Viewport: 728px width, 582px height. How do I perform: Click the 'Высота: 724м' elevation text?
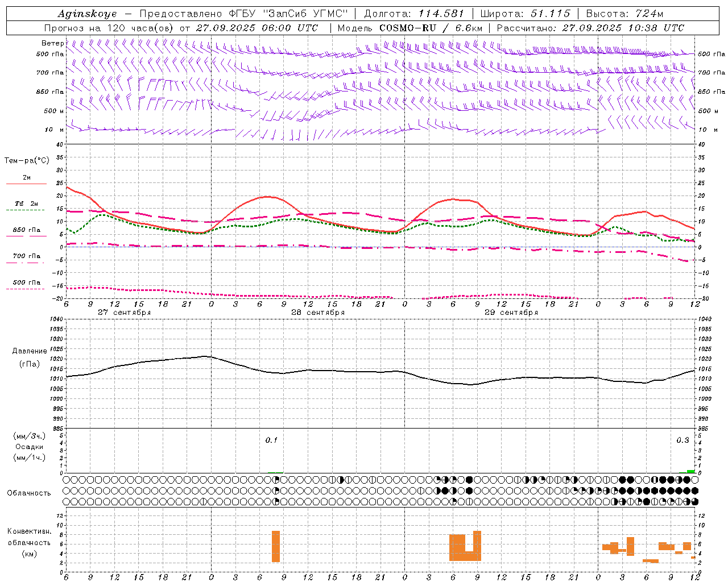[x=624, y=14]
